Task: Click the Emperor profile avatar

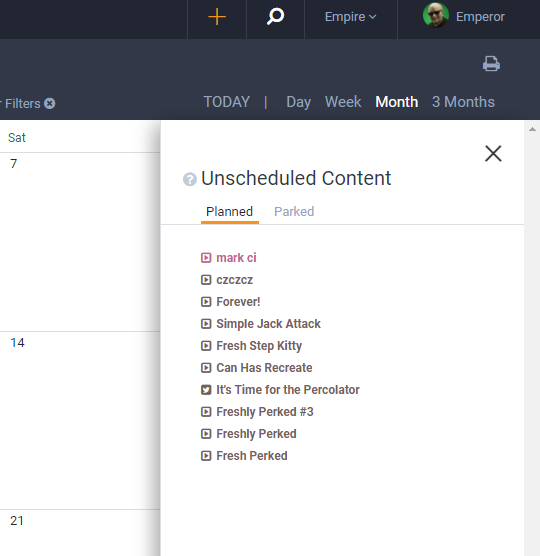Action: point(436,15)
